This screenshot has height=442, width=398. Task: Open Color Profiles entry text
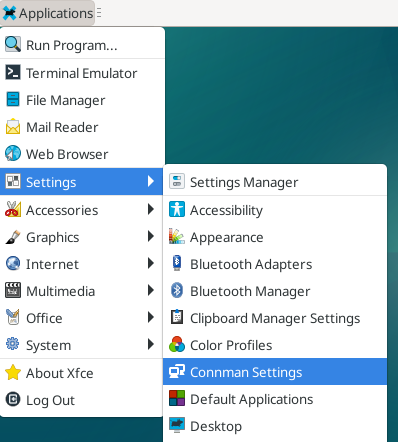click(231, 345)
